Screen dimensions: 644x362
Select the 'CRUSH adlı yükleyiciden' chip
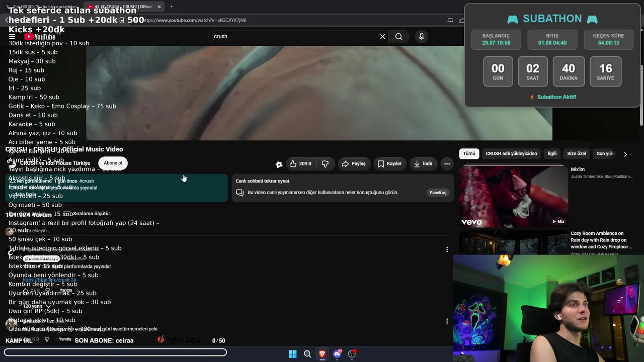pos(511,153)
